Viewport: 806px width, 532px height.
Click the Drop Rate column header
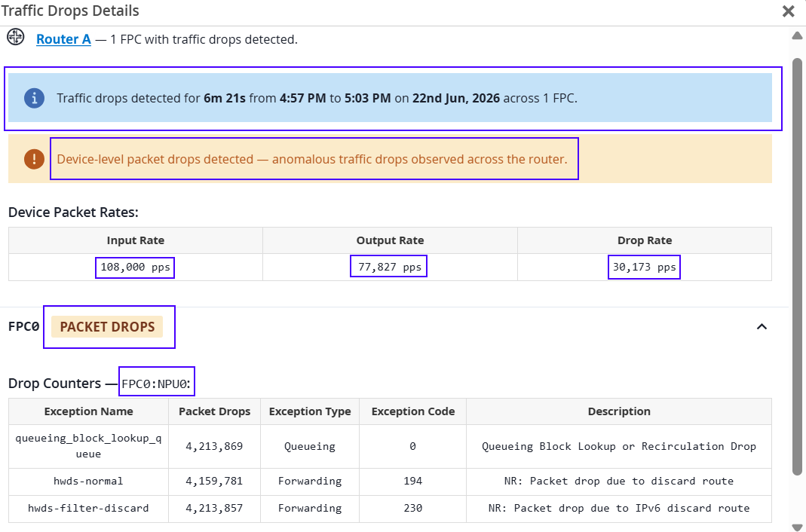(645, 240)
